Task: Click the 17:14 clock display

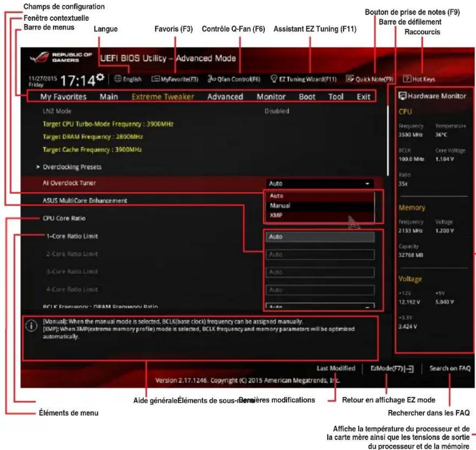Action: click(x=78, y=81)
